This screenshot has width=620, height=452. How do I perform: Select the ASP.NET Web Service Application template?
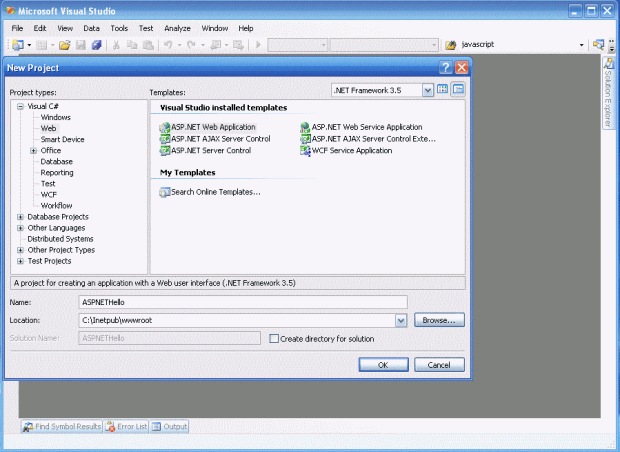[x=361, y=127]
